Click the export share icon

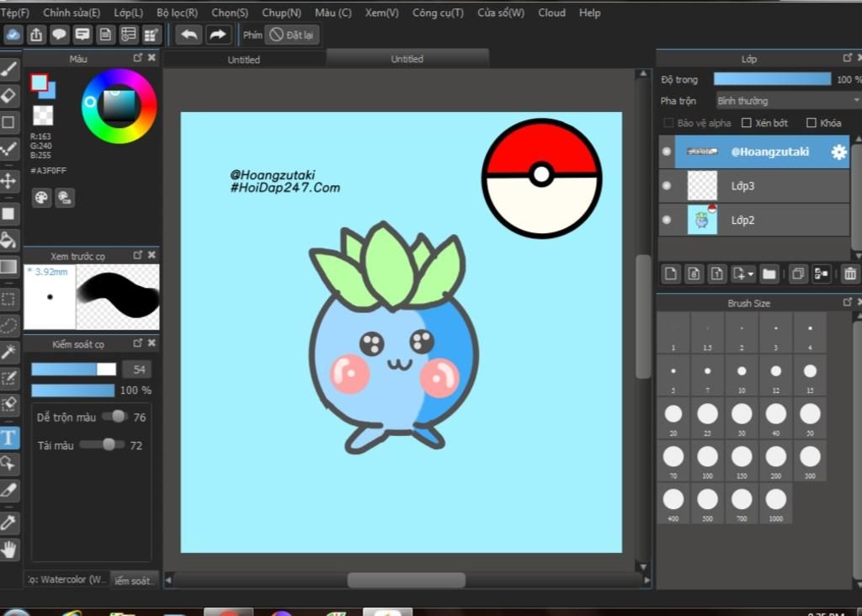click(x=36, y=35)
